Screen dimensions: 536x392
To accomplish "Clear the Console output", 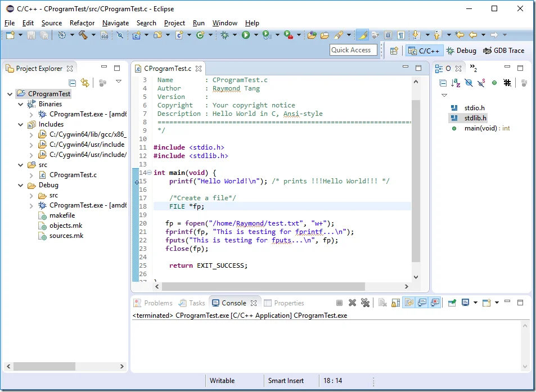I will tap(382, 303).
